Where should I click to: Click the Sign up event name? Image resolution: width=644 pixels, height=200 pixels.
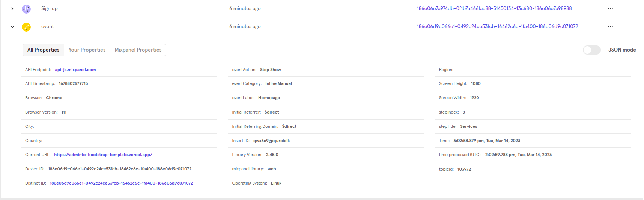coord(50,9)
